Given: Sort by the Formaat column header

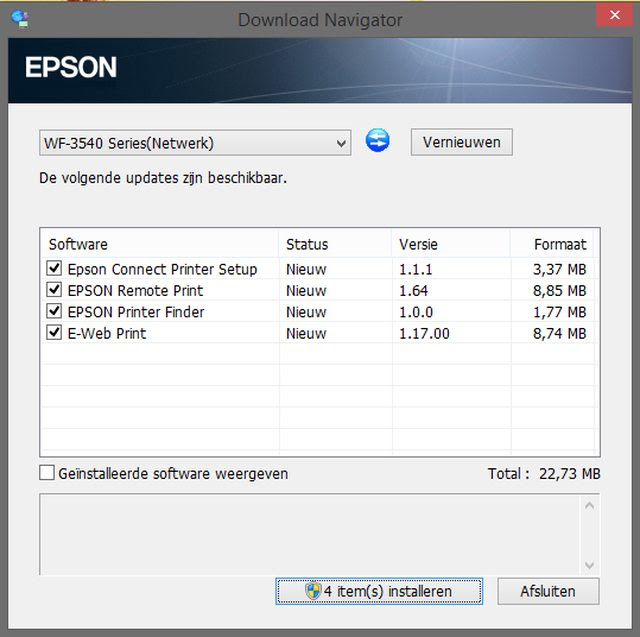Looking at the screenshot, I should click(x=552, y=244).
